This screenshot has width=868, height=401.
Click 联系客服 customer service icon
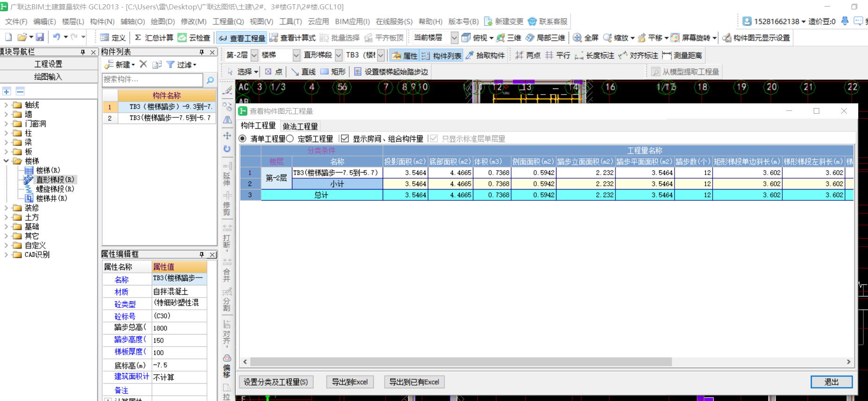(x=547, y=22)
